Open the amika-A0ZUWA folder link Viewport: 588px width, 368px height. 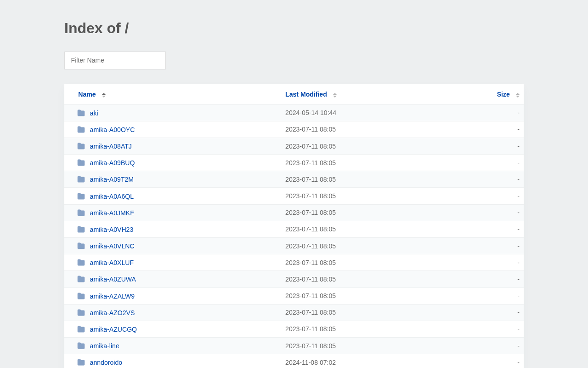[x=113, y=279]
